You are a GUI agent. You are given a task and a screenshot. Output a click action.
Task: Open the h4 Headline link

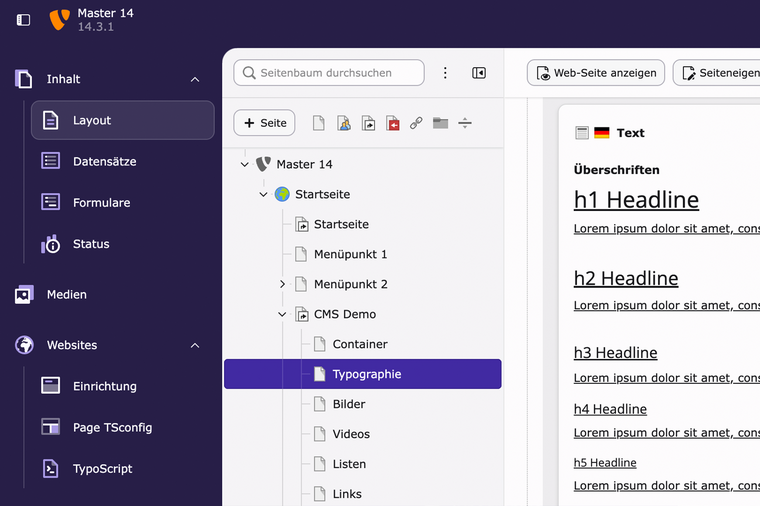click(610, 409)
